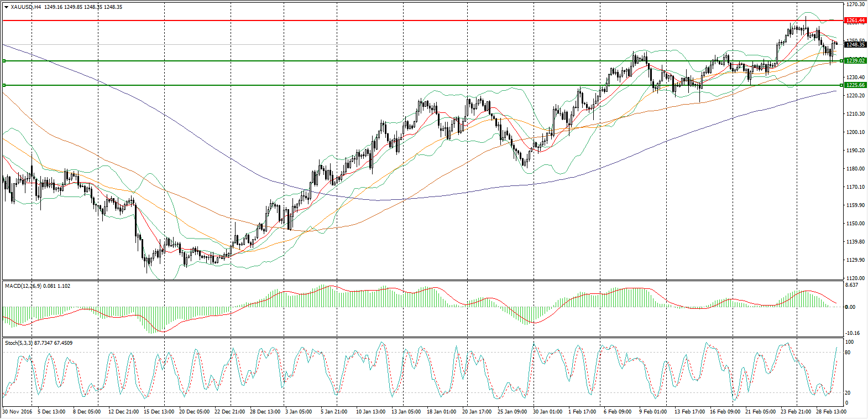Click the 16 Feb 09:00 time label
Screen dimensions: 868x419
(725, 412)
